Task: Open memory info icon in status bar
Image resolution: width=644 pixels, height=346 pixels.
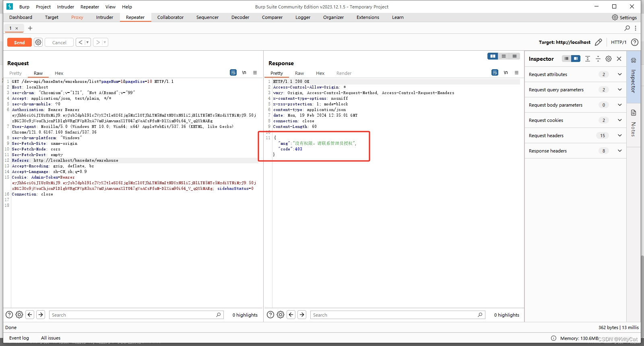Action: click(x=553, y=338)
